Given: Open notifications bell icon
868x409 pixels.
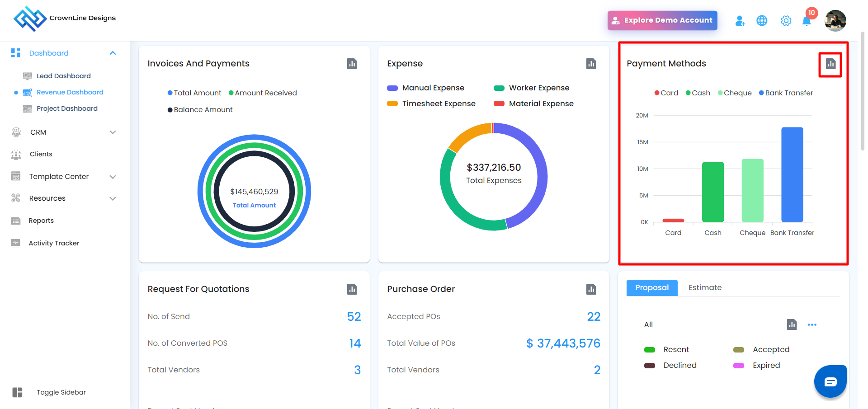Looking at the screenshot, I should 807,21.
